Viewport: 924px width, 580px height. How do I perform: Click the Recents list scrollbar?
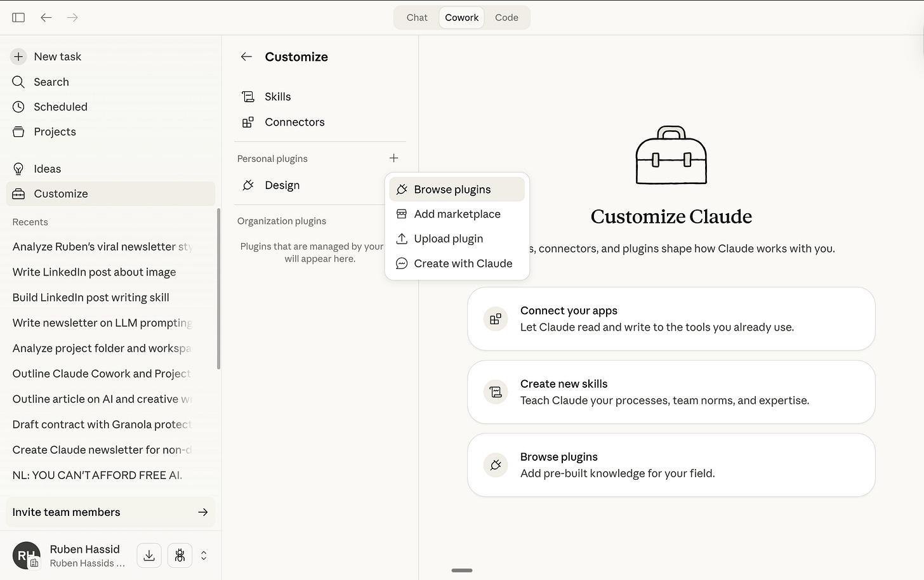[x=219, y=289]
